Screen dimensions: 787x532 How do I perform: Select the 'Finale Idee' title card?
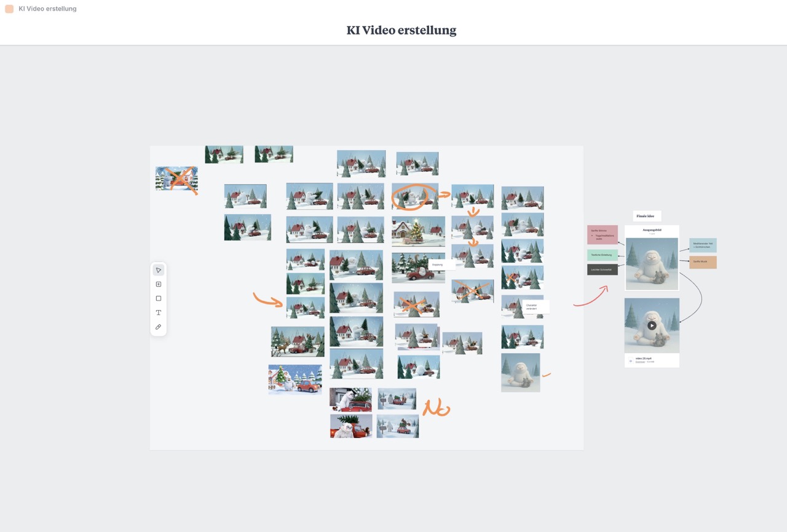[x=647, y=216]
